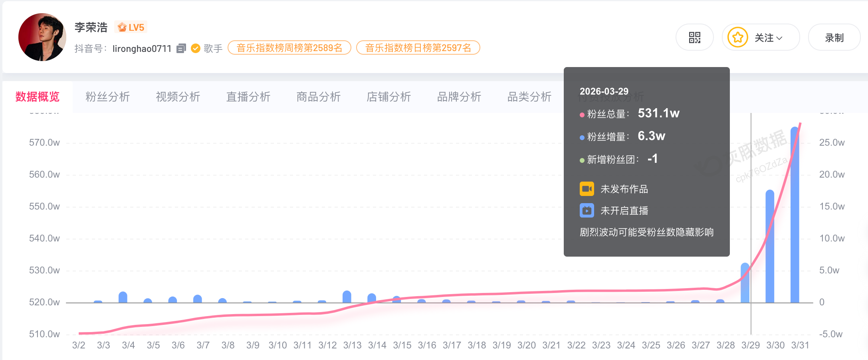This screenshot has width=868, height=360.
Task: Click the LV5 level badge
Action: coord(131,27)
